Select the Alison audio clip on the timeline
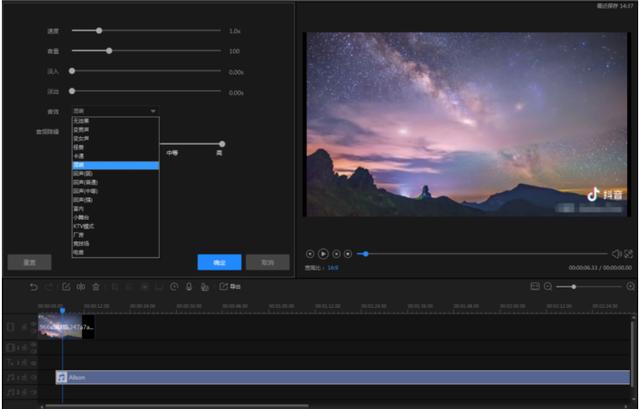This screenshot has width=640, height=409. [x=342, y=377]
